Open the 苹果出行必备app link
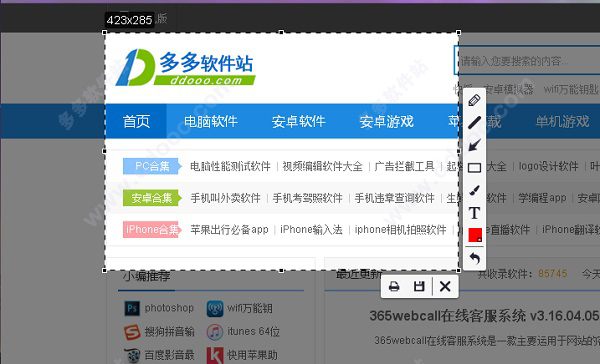The width and height of the screenshot is (600, 364). pos(229,229)
